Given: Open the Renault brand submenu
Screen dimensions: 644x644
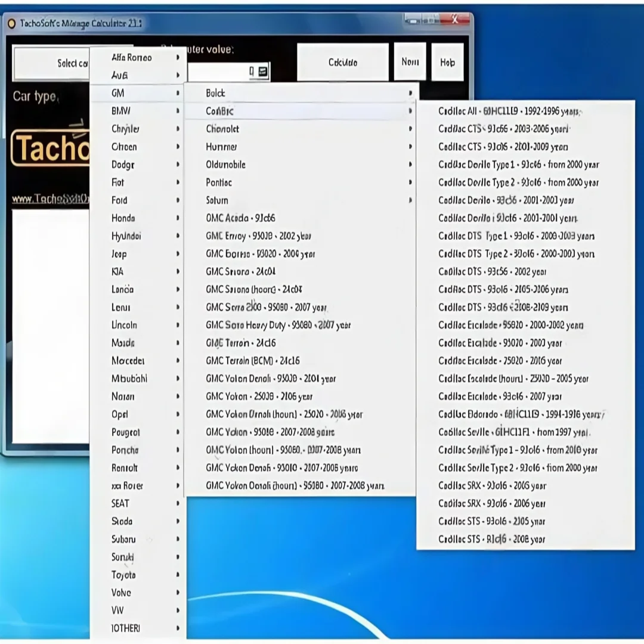Looking at the screenshot, I should click(138, 468).
